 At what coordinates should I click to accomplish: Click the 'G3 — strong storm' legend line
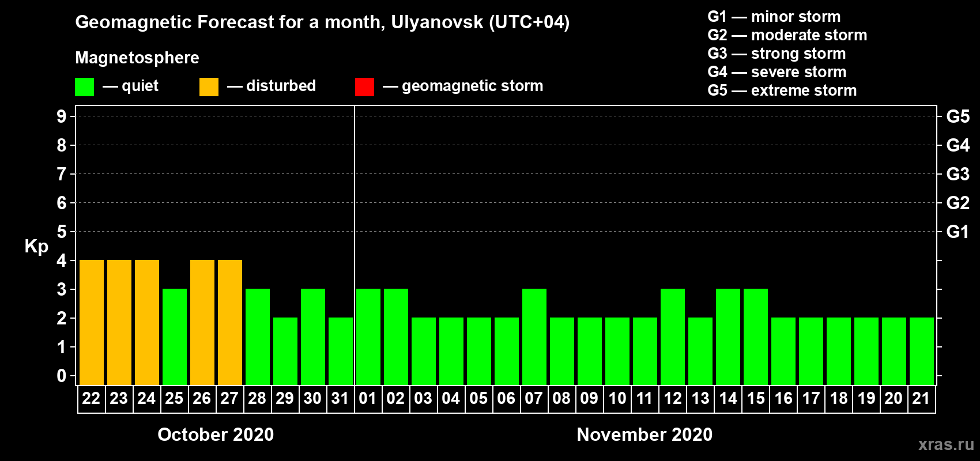[x=777, y=54]
